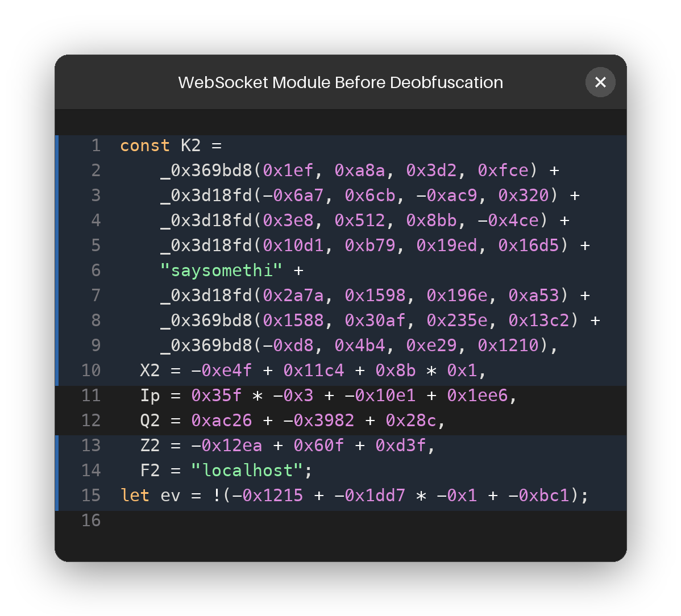Viewport: 681px width, 616px height.
Task: Click the variable name K2 on line 1
Action: (x=190, y=145)
